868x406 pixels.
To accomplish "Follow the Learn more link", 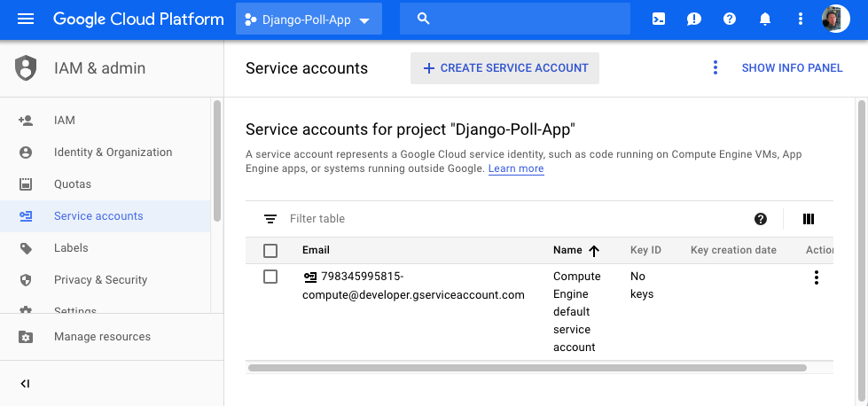I will (516, 168).
